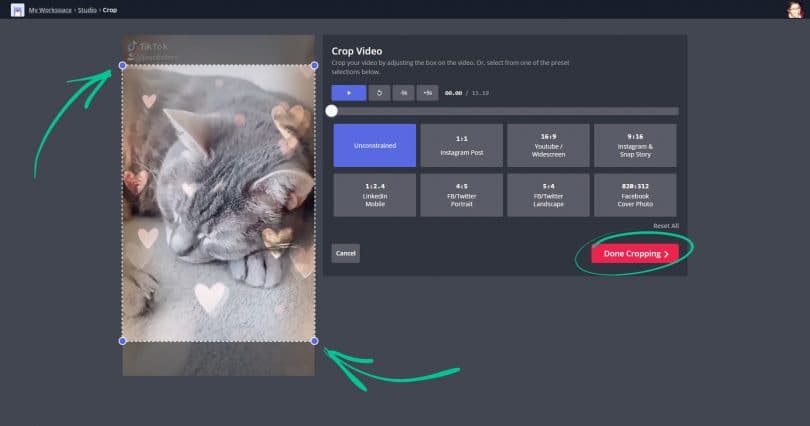This screenshot has height=426, width=810.
Task: Click Reset All link
Action: 665,226
